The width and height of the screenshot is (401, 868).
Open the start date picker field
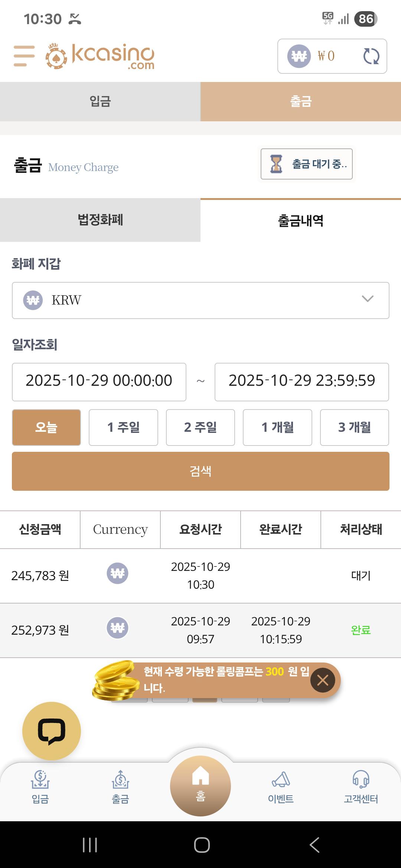tap(99, 382)
